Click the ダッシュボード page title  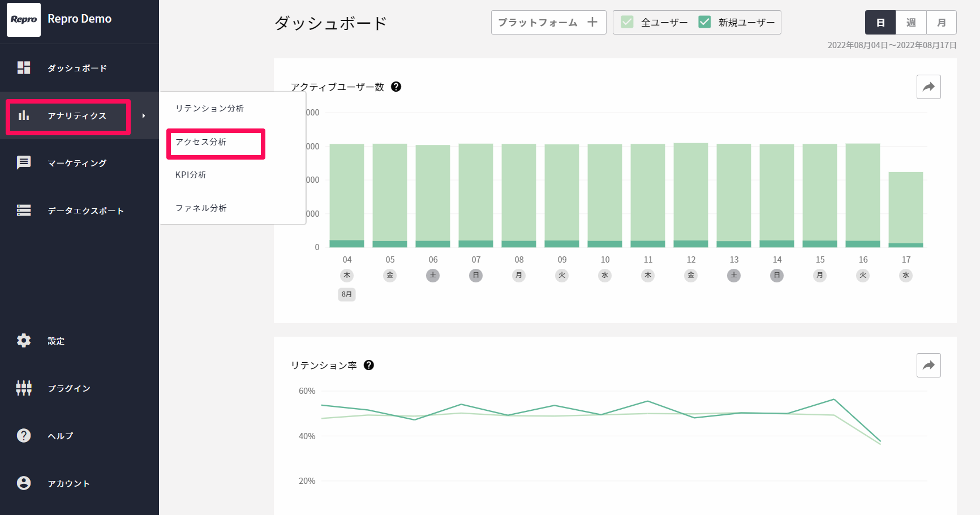(331, 23)
